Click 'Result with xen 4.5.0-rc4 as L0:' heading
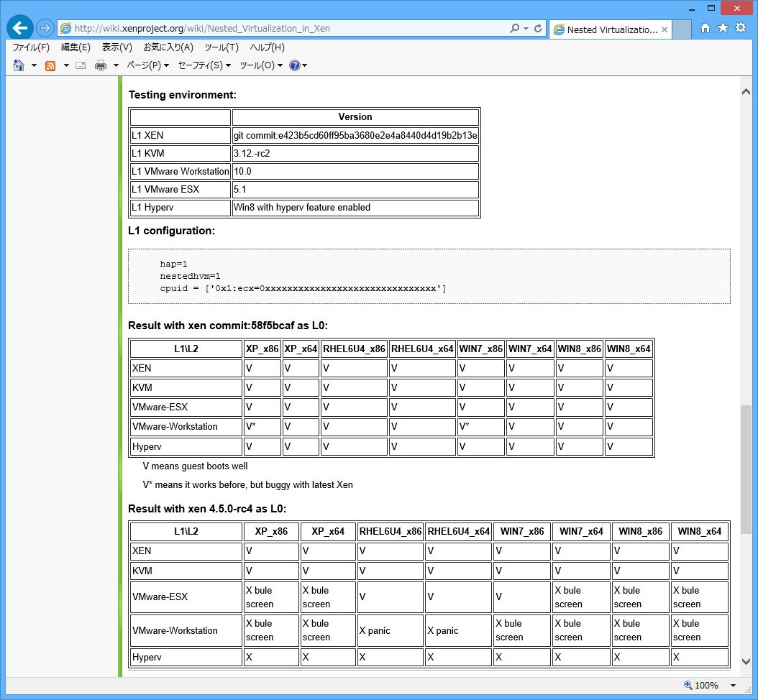Viewport: 758px width, 700px height. pyautogui.click(x=207, y=509)
